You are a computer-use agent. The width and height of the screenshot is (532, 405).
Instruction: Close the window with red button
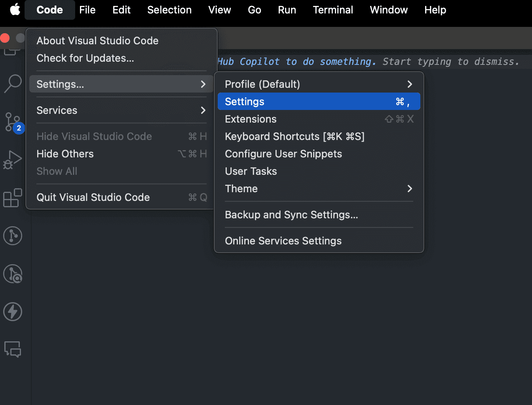pyautogui.click(x=5, y=38)
